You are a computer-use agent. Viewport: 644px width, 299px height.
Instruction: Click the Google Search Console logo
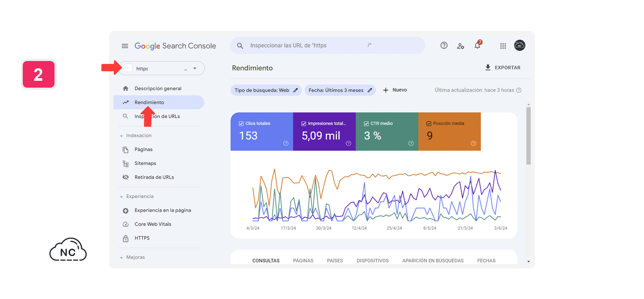tap(175, 46)
